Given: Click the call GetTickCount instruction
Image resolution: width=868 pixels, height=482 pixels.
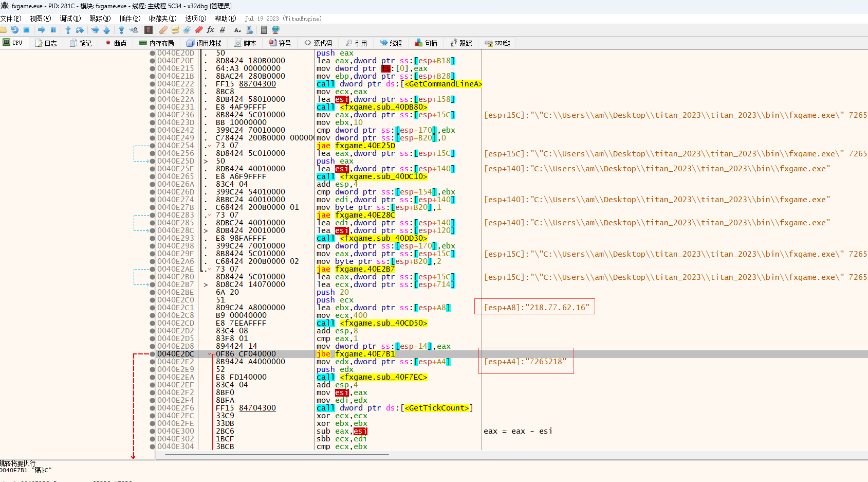Looking at the screenshot, I should point(395,408).
